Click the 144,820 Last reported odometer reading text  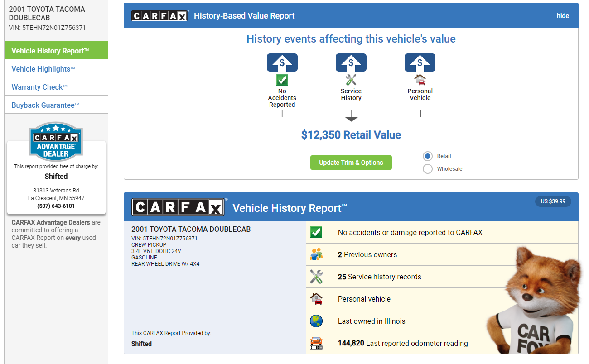[403, 343]
